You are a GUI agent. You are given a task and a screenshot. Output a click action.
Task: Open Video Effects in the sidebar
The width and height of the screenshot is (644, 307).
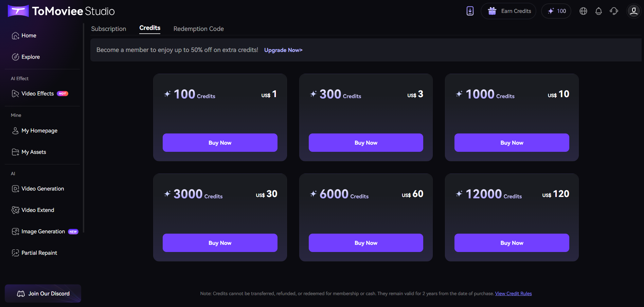pos(38,94)
